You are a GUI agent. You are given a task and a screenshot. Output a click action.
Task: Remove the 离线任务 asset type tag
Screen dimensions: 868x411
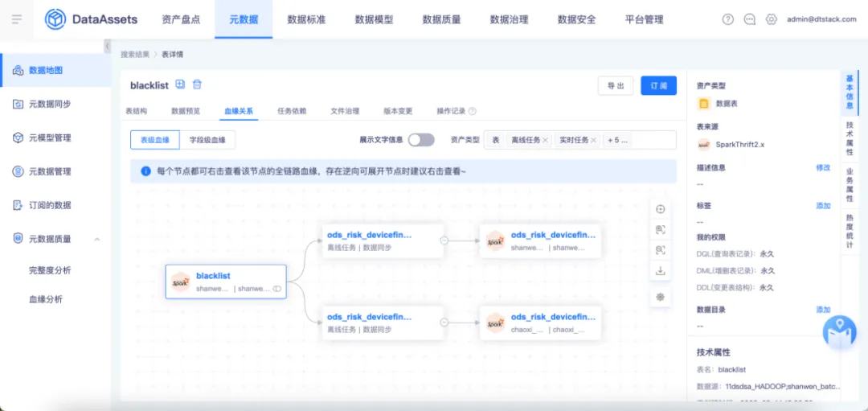[546, 140]
